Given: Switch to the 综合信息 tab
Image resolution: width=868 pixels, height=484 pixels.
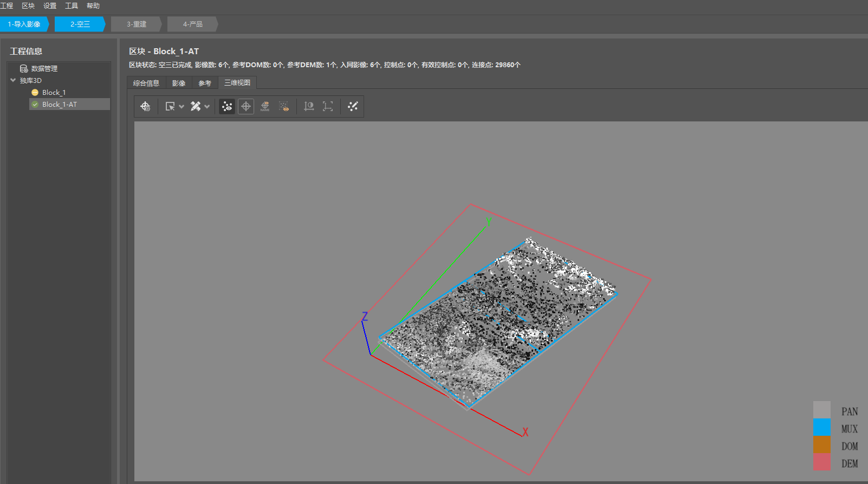Looking at the screenshot, I should pyautogui.click(x=146, y=83).
